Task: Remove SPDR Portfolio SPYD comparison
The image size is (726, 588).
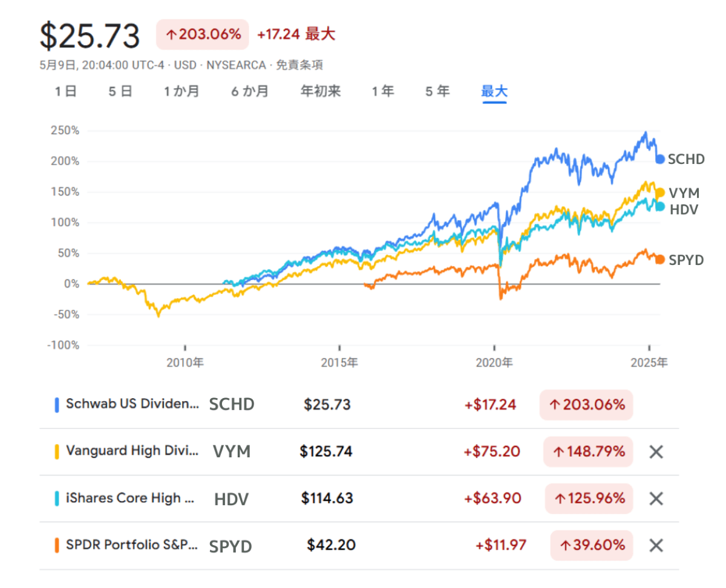Action: click(656, 546)
